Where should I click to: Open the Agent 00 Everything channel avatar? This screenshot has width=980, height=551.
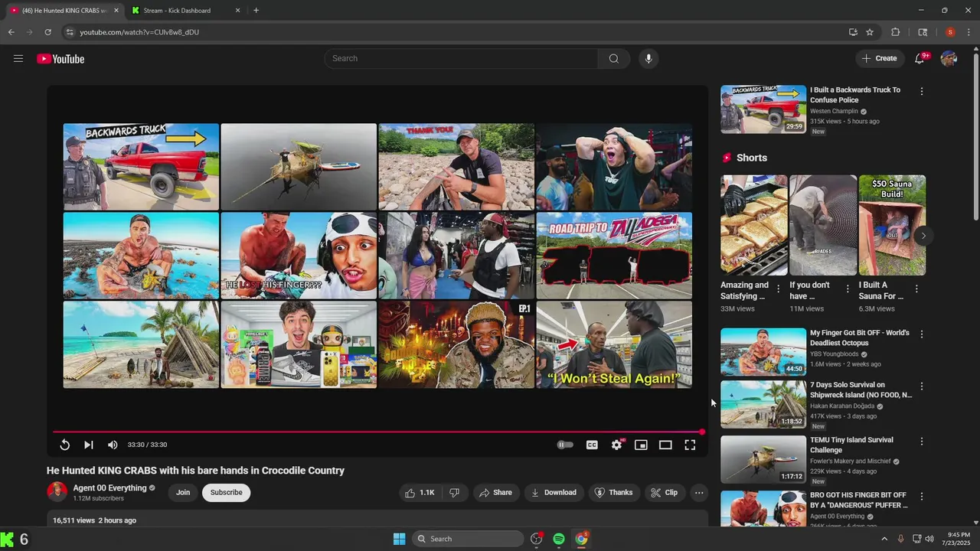(57, 492)
